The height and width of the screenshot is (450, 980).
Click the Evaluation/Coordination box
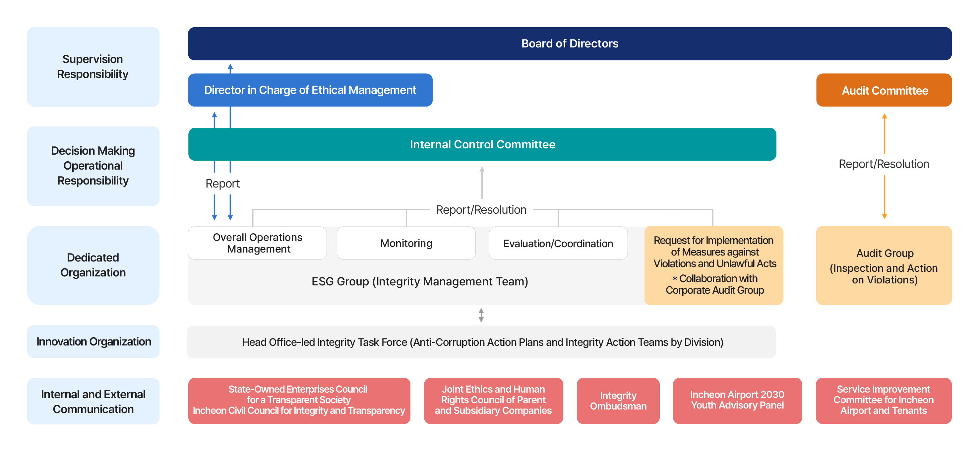[x=558, y=243]
